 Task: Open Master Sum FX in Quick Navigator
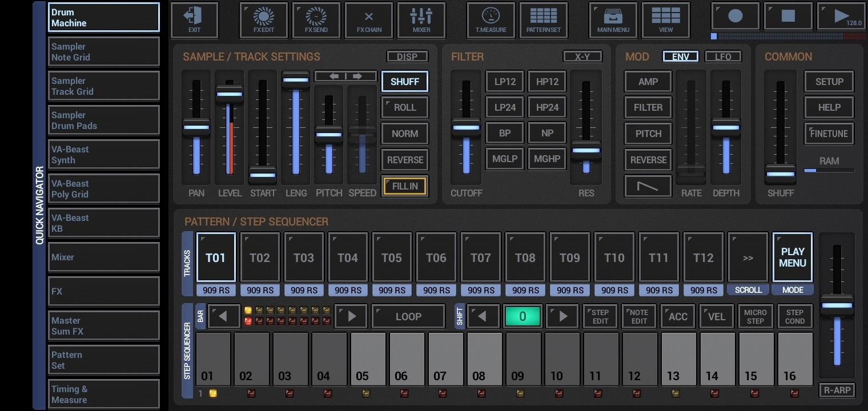(104, 326)
